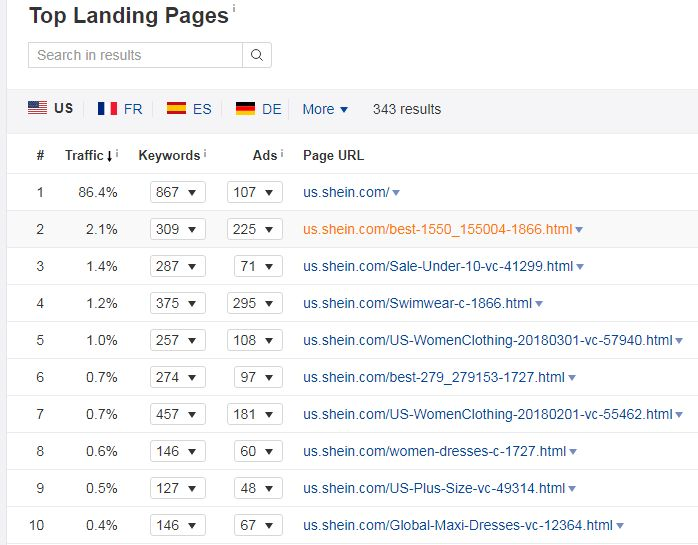Switch to the DE country tab
This screenshot has height=545, width=698.
tap(259, 109)
